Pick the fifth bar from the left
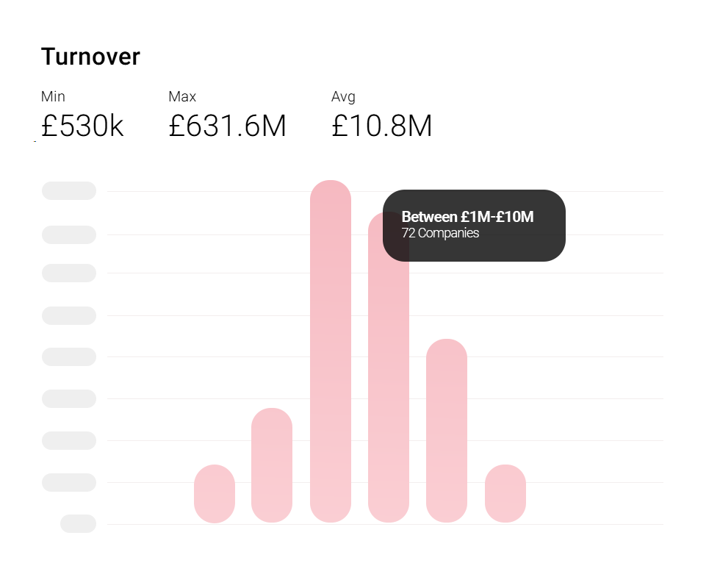This screenshot has width=720, height=588. point(447,430)
